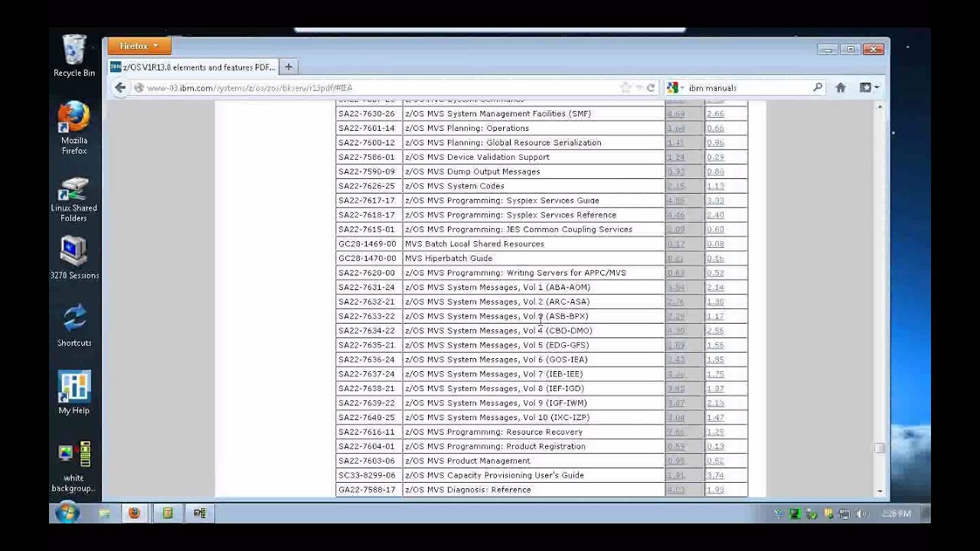The height and width of the screenshot is (551, 980).
Task: Open 3.74 link for Capacity Provisioning User's Guide
Action: point(715,475)
